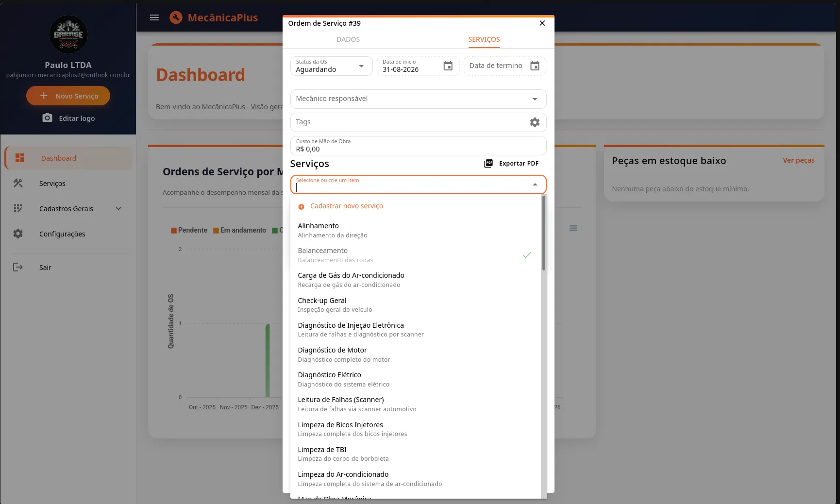Switch to the DADOS tab
The image size is (840, 504).
pos(348,39)
